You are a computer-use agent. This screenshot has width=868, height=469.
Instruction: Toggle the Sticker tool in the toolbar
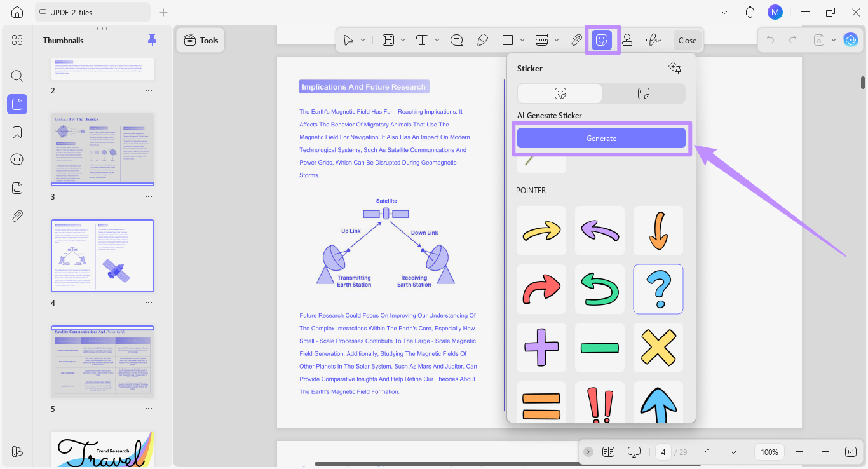[x=602, y=40]
